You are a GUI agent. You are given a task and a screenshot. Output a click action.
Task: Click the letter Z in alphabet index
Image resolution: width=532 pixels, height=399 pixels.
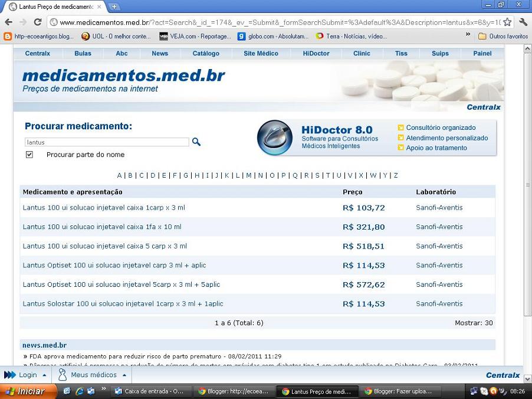tap(396, 175)
